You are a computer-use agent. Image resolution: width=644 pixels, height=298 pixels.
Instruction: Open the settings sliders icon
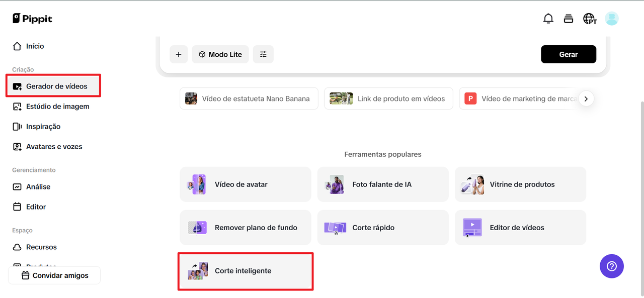point(263,54)
